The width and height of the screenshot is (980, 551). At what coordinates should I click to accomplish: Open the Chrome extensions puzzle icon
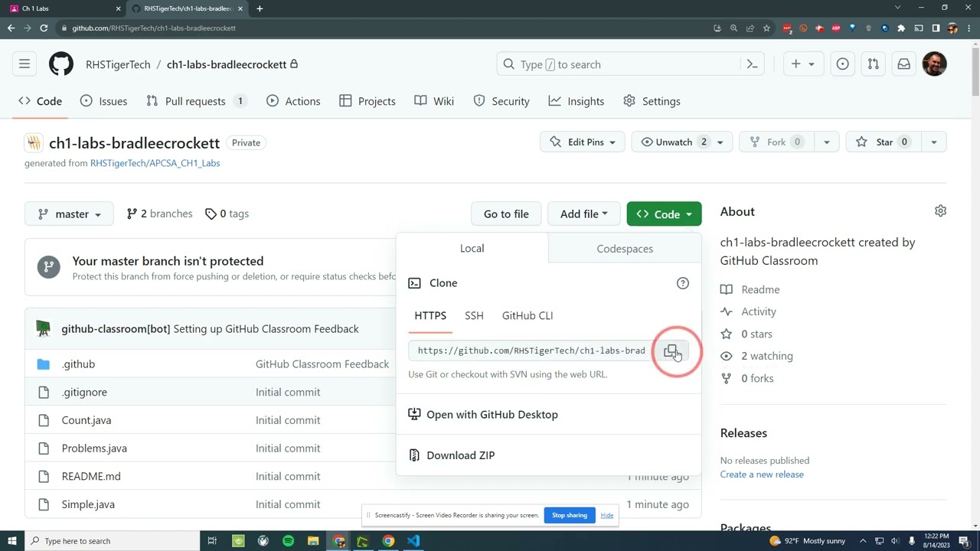(x=901, y=28)
